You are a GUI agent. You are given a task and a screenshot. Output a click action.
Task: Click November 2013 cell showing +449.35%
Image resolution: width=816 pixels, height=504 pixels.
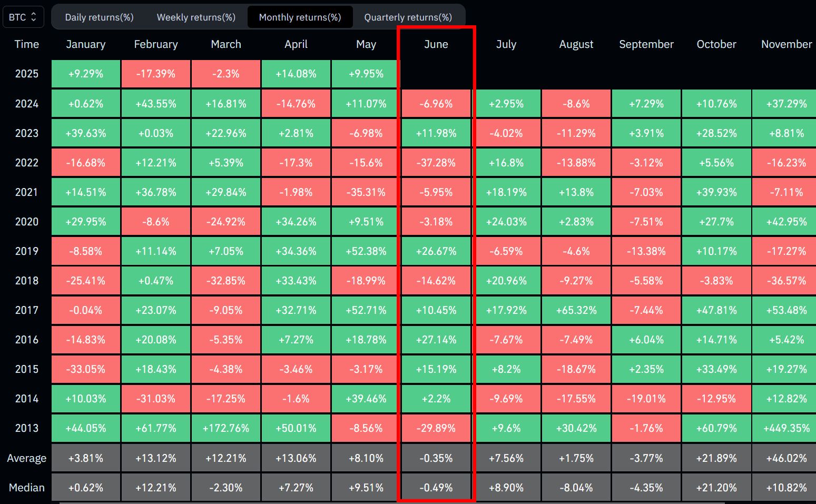coord(786,428)
